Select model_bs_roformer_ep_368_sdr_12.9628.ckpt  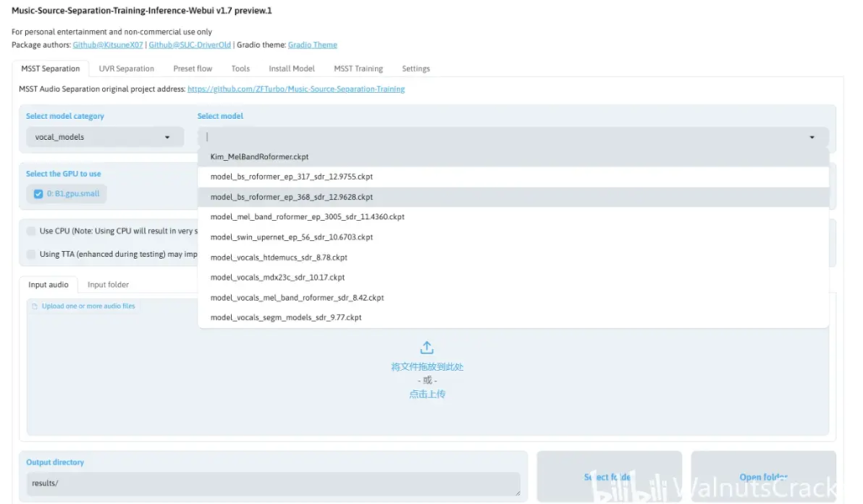pos(513,197)
